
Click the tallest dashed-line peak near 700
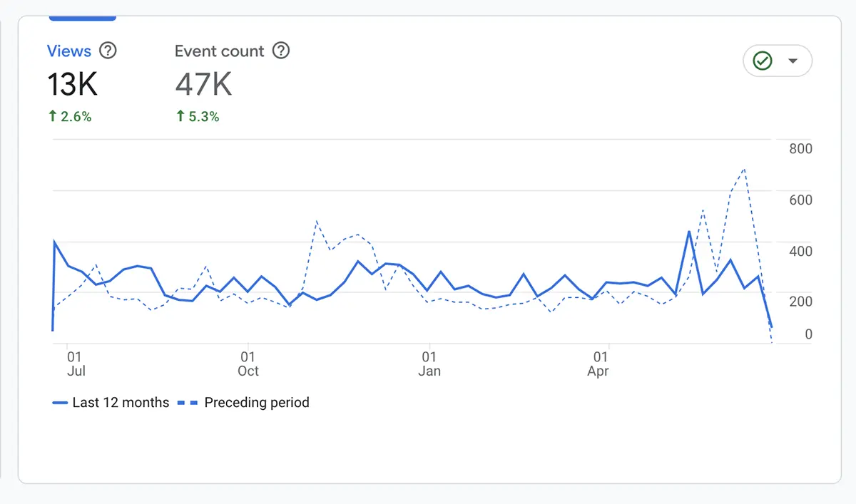tap(744, 170)
